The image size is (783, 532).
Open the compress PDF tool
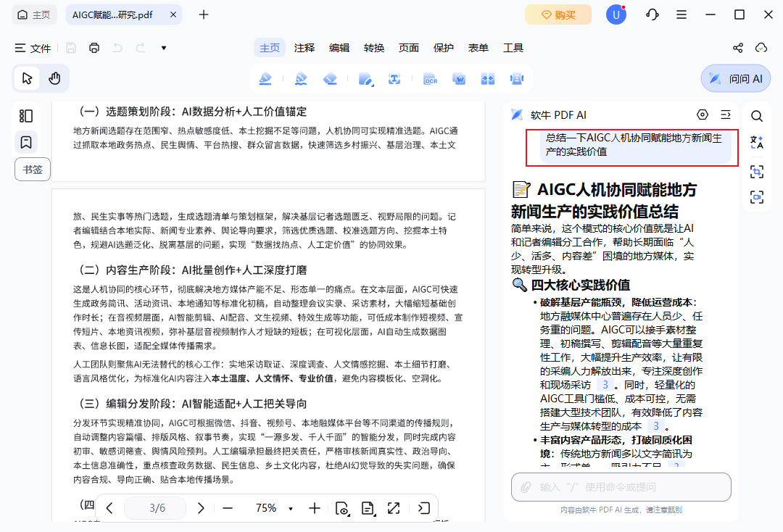tap(517, 79)
